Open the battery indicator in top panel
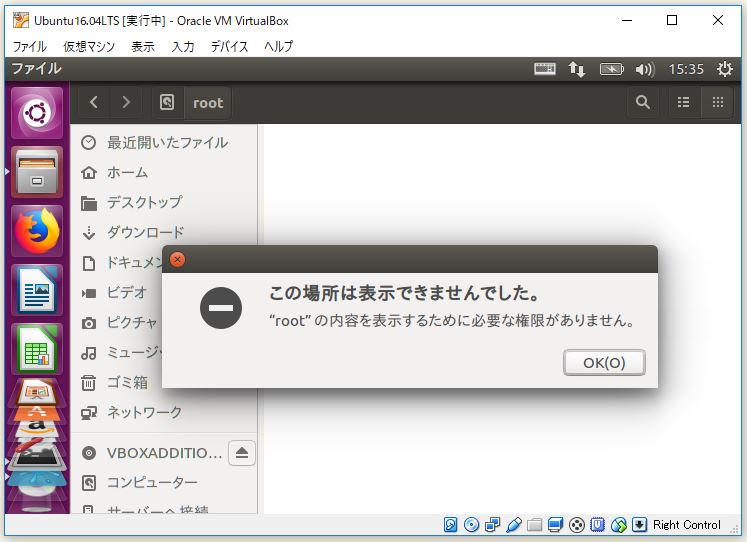747x542 pixels. tap(611, 69)
